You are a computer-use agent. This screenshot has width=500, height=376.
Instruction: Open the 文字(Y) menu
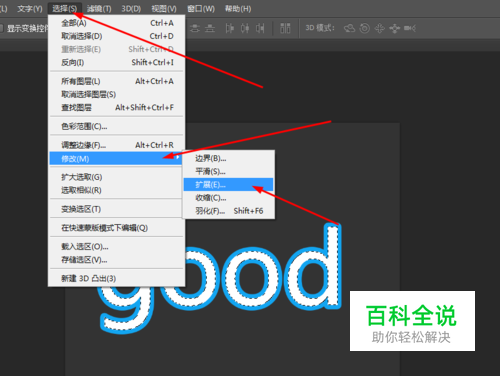point(30,9)
